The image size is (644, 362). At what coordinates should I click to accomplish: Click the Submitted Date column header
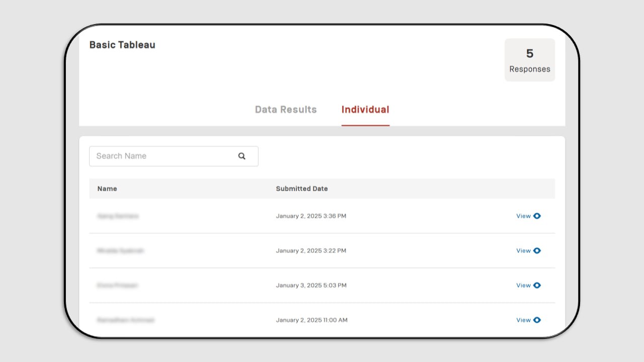pyautogui.click(x=302, y=189)
